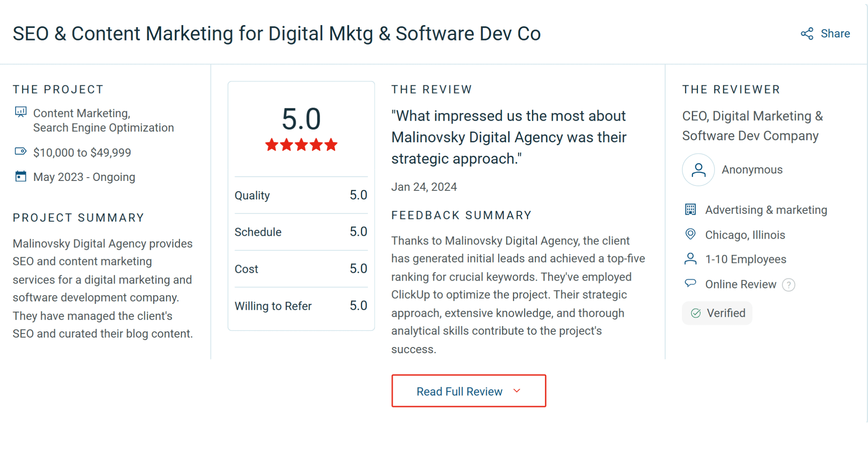
Task: Click the Anonymous reviewer avatar icon
Action: [698, 170]
